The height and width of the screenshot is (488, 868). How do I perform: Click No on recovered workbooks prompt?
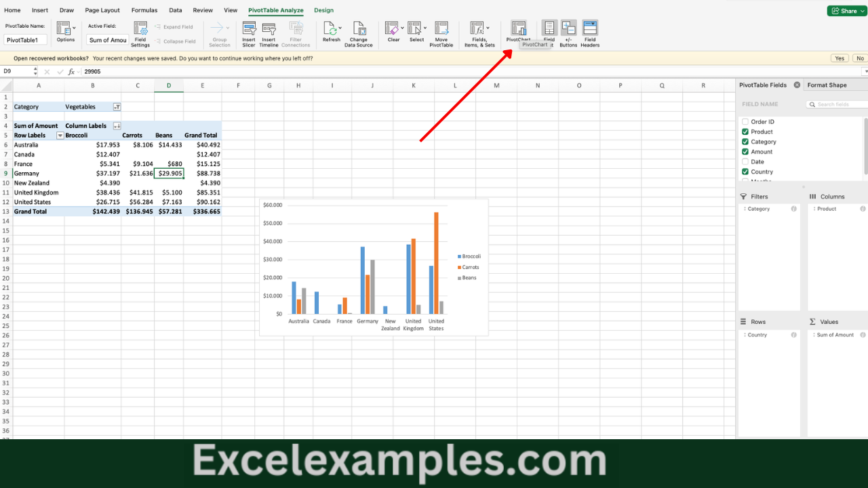click(x=860, y=58)
